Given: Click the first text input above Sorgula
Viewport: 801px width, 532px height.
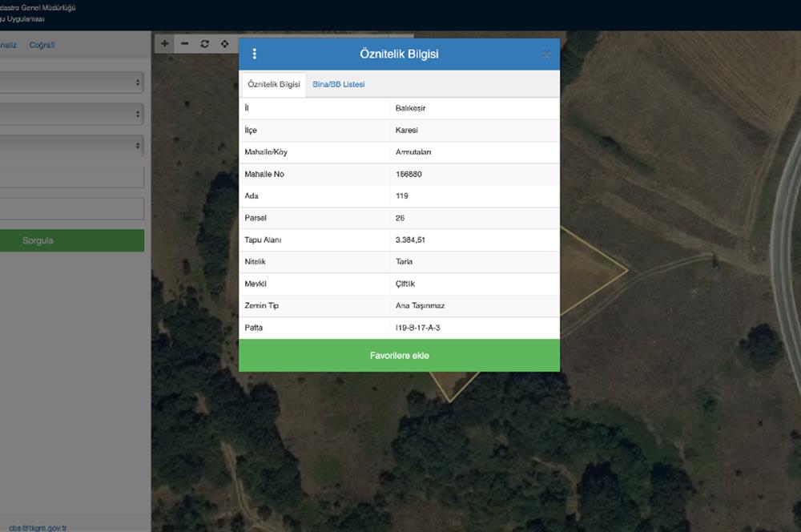Looking at the screenshot, I should click(x=72, y=178).
